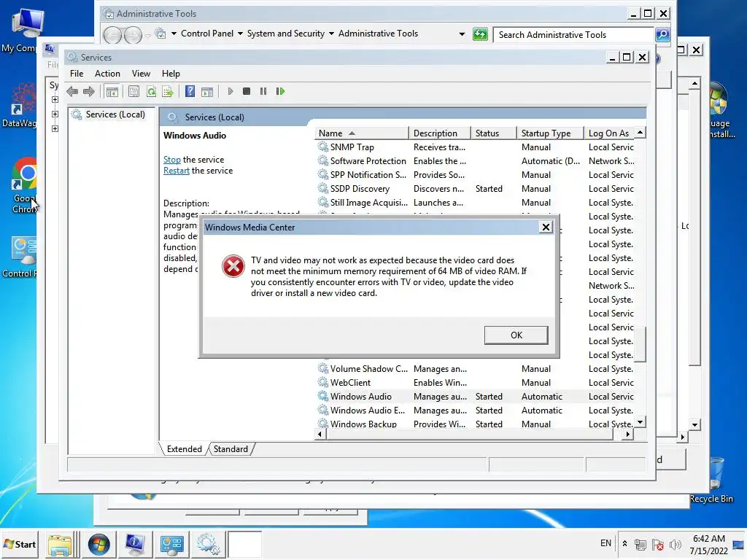The image size is (747, 560).
Task: Select the Windows Backup service row
Action: tap(475, 424)
